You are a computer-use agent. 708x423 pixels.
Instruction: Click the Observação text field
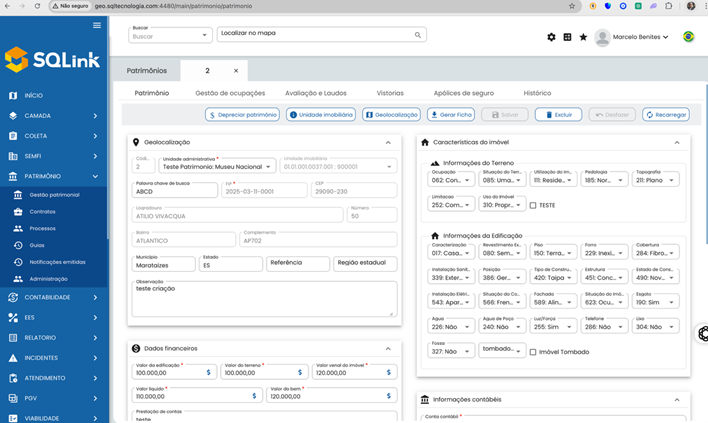point(264,299)
